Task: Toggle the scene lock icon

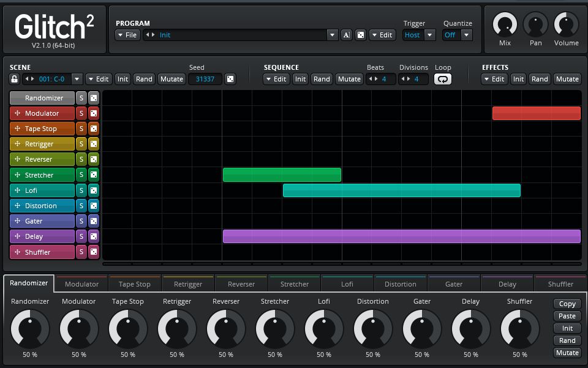Action: point(14,79)
